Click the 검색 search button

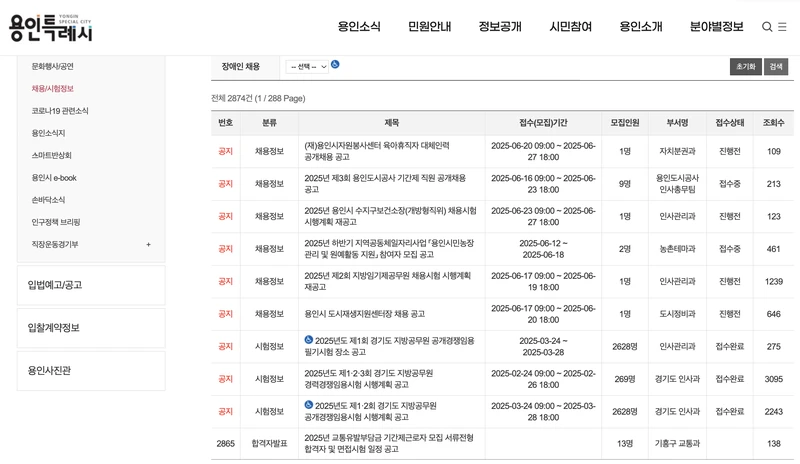776,67
